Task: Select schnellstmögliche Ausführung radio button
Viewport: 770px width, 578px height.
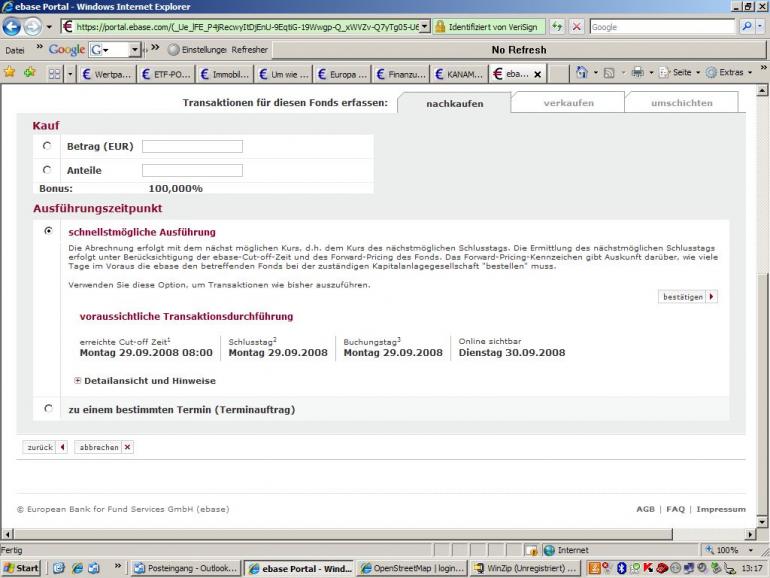Action: [48, 230]
